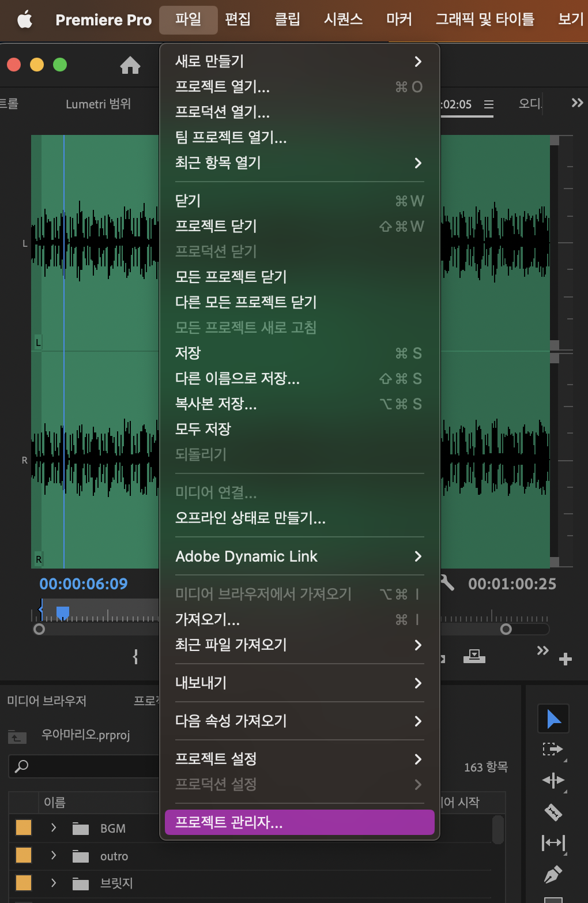
Task: Select the Selection arrow tool
Action: click(x=553, y=718)
